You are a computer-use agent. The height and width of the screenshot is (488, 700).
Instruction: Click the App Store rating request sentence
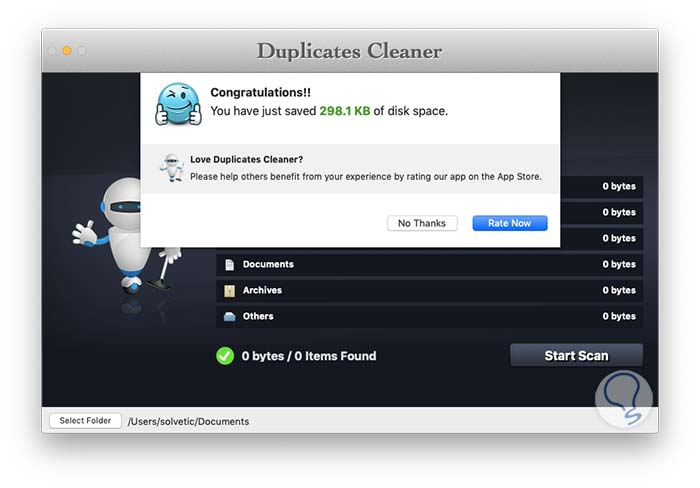click(366, 176)
